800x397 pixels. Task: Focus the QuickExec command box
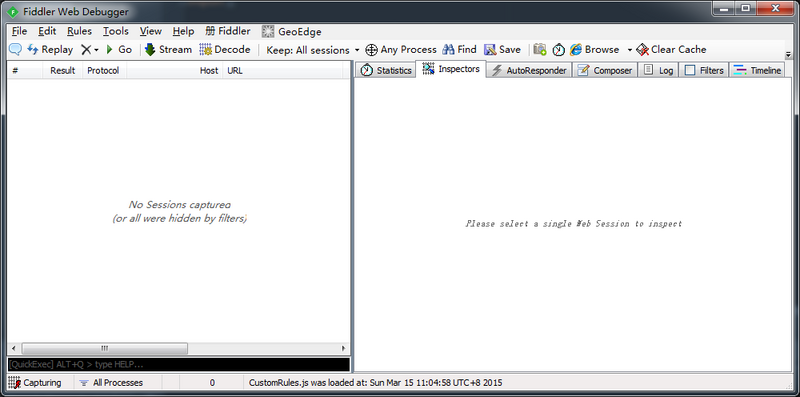coord(179,364)
